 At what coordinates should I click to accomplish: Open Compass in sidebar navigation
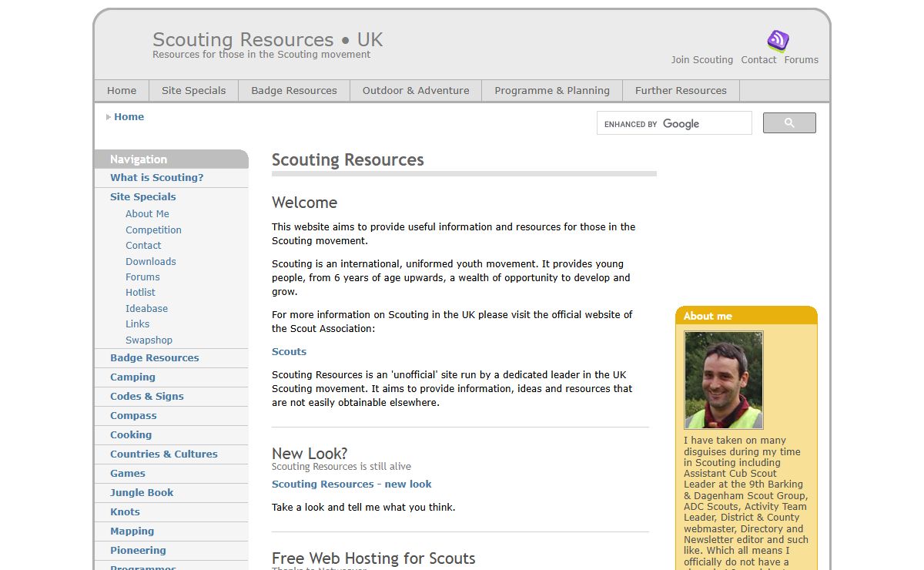click(x=133, y=416)
